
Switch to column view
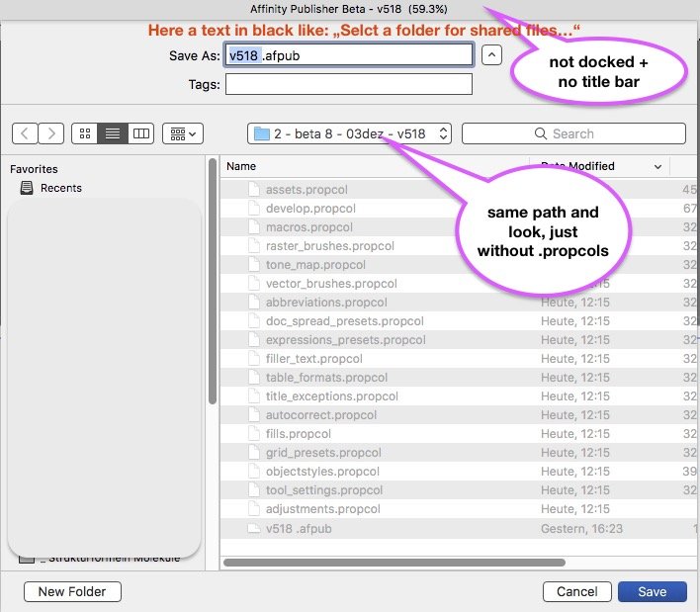tap(141, 133)
